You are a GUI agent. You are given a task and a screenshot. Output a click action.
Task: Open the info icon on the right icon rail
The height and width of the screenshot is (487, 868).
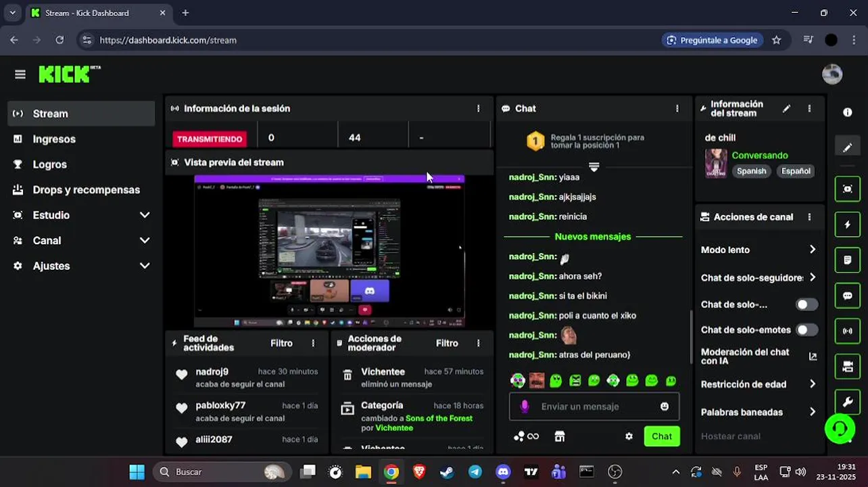[847, 112]
